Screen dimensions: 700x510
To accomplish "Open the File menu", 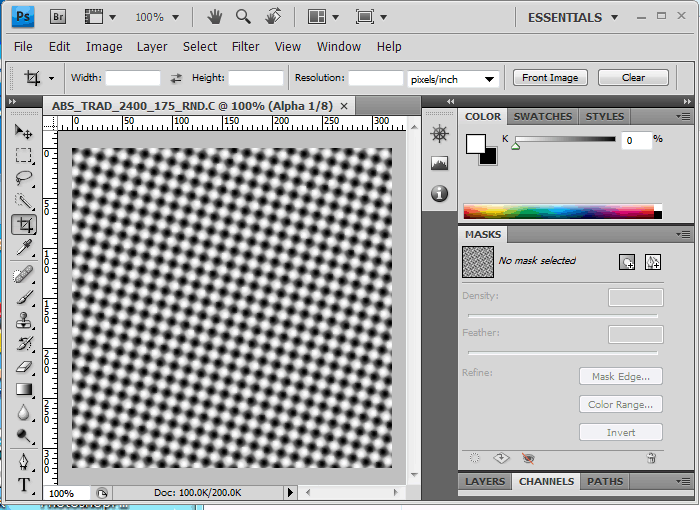I will [x=23, y=46].
